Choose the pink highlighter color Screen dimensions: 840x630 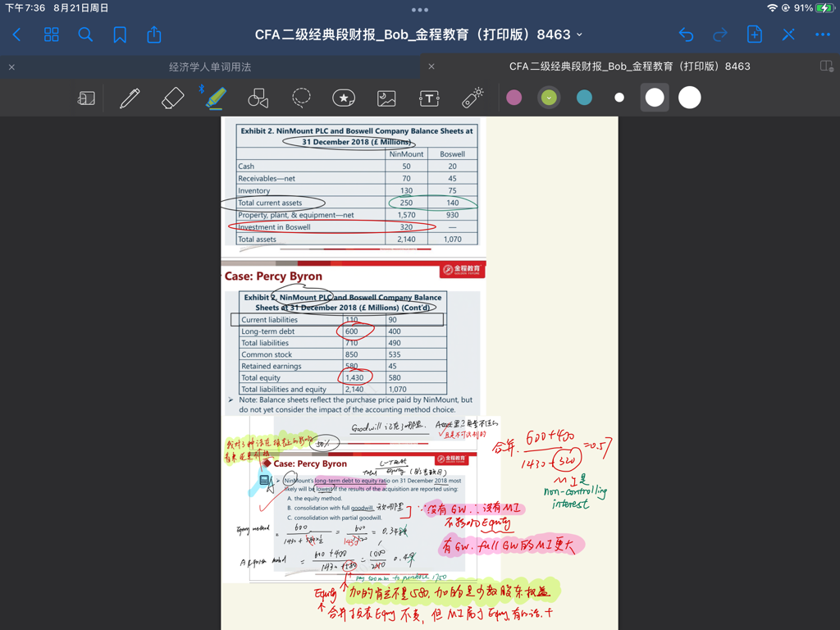coord(514,98)
